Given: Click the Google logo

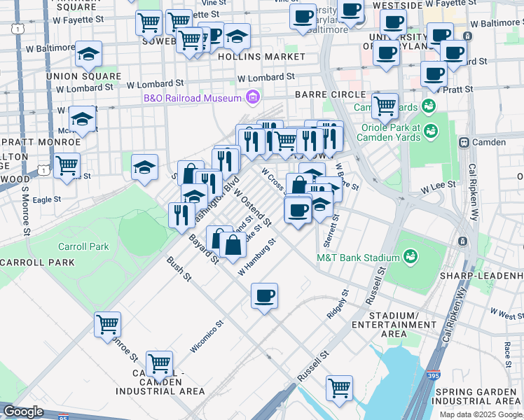Looking at the screenshot, I should pos(23,412).
